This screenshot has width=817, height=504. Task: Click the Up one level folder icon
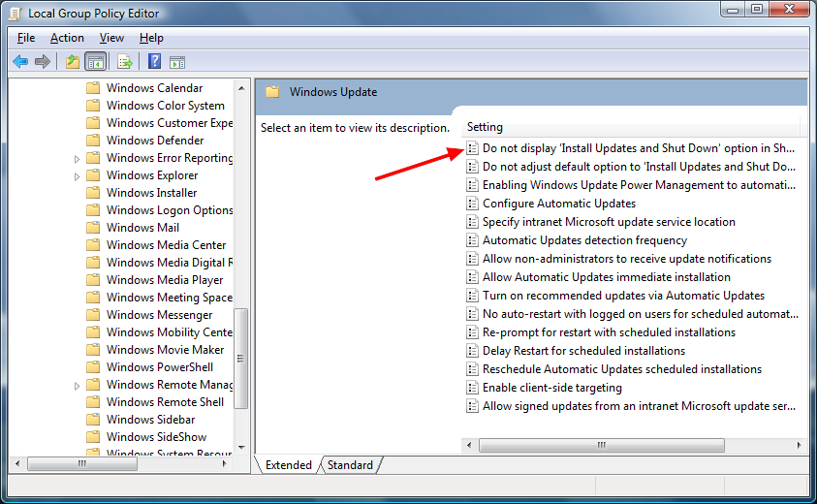tap(73, 62)
